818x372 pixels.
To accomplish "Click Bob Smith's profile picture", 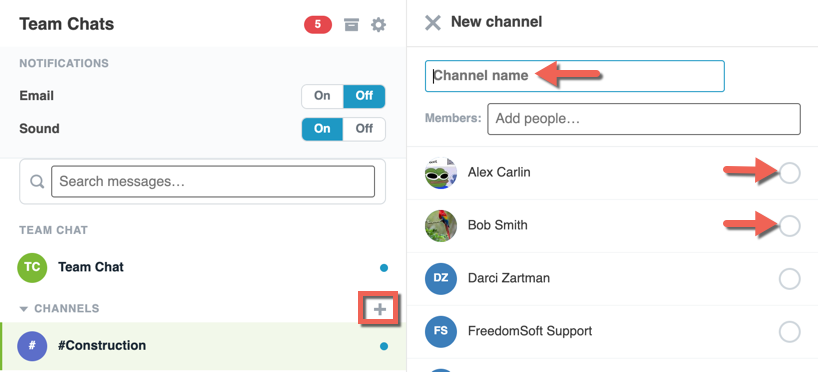I will (441, 226).
